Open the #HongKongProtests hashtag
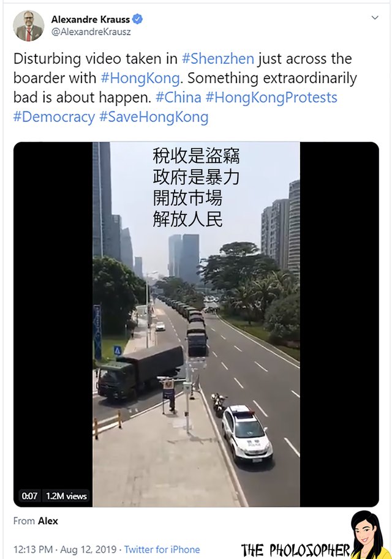 pyautogui.click(x=271, y=98)
